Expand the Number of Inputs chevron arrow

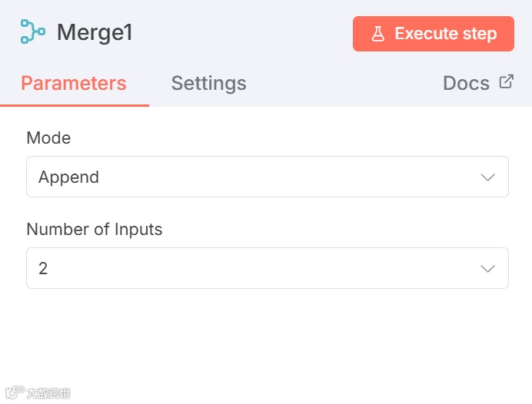(x=487, y=268)
